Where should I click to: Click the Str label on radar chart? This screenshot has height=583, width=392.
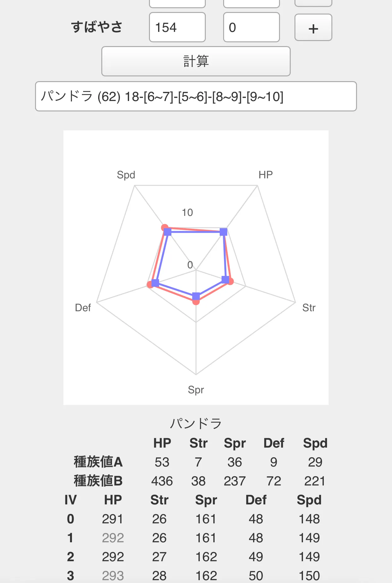coord(309,307)
